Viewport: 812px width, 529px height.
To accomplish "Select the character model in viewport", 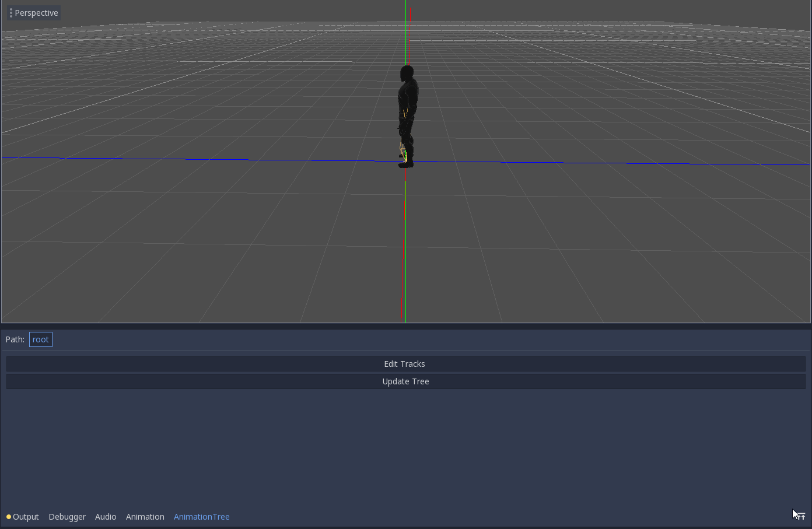I will tap(407, 117).
